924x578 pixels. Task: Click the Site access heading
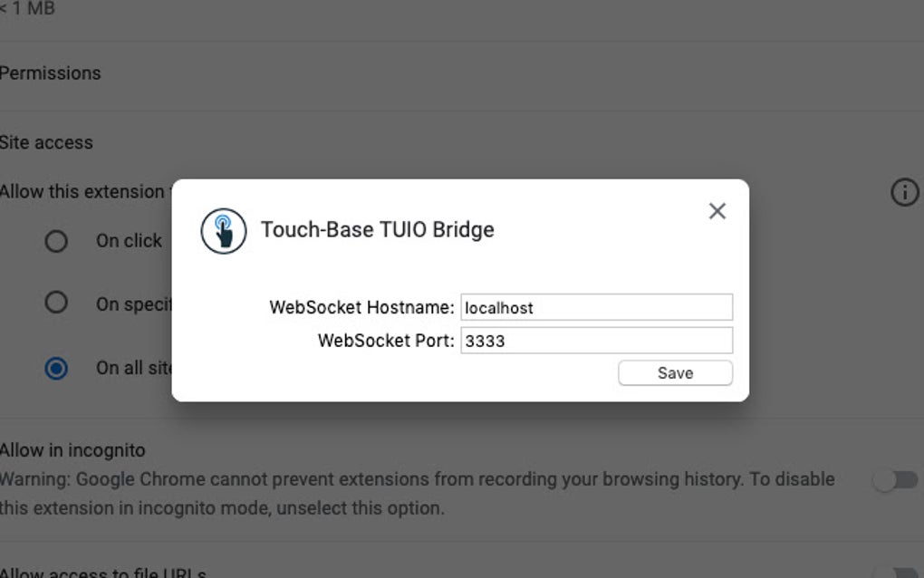pyautogui.click(x=46, y=142)
